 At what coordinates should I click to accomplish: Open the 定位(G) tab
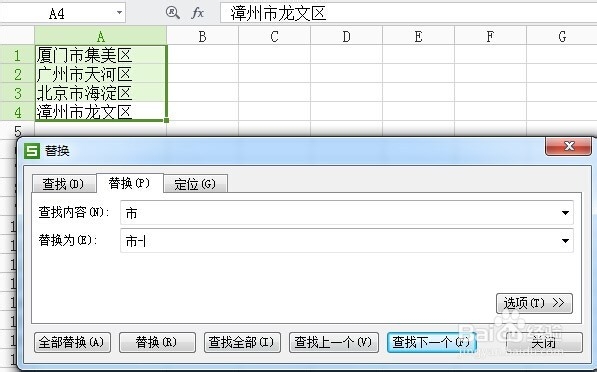coord(195,184)
